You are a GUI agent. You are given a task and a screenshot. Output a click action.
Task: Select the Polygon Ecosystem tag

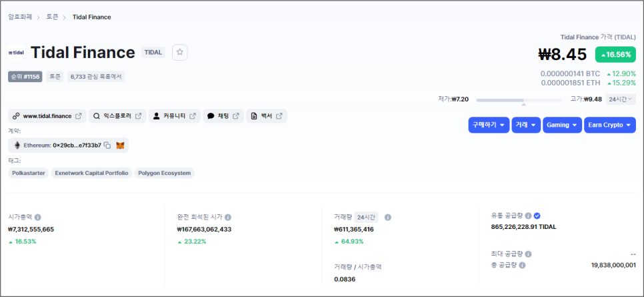[164, 173]
